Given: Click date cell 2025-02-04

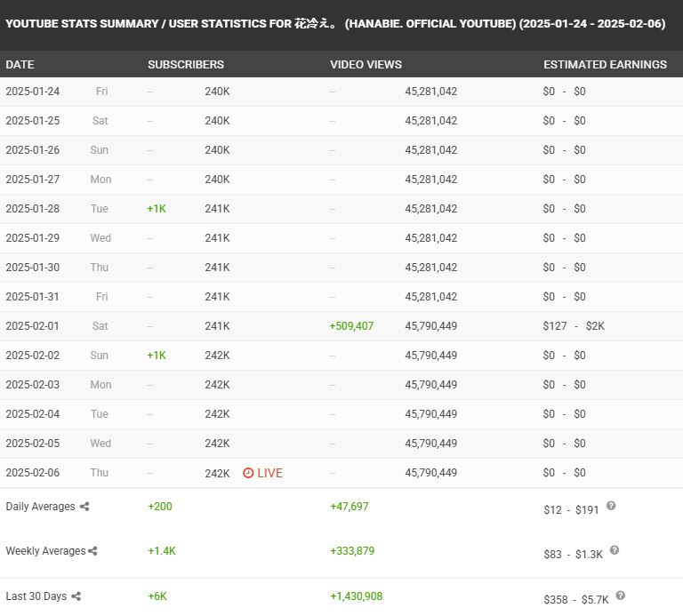Looking at the screenshot, I should point(33,414).
